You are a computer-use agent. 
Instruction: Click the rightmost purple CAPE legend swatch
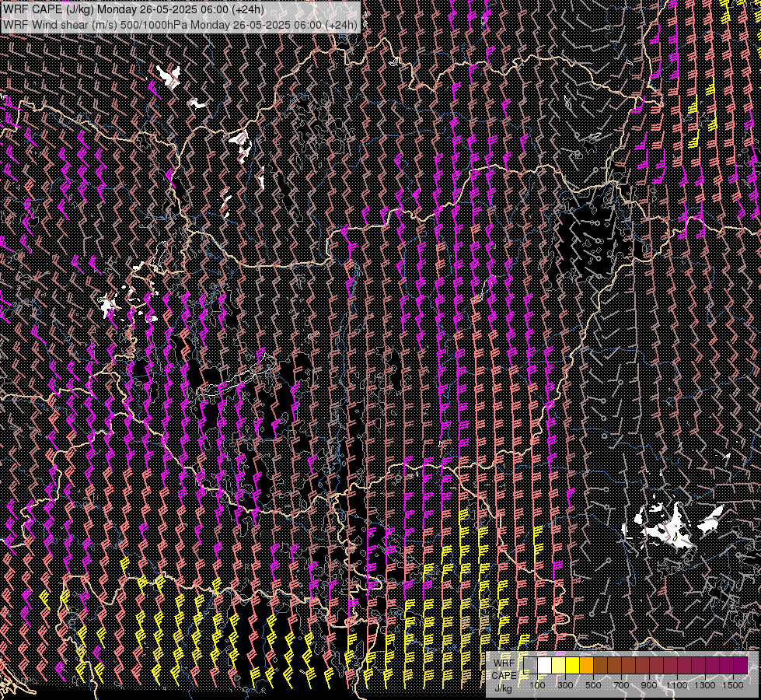point(741,666)
